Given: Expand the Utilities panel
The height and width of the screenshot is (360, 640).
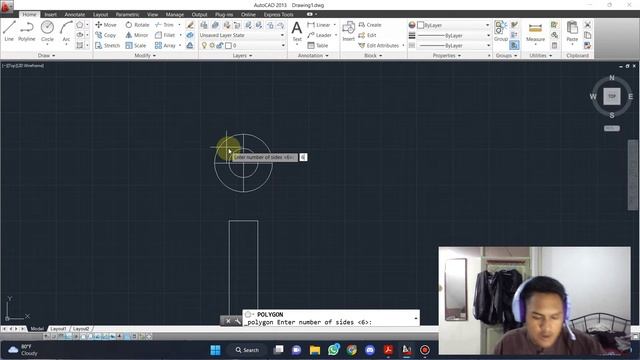Looking at the screenshot, I should (540, 55).
